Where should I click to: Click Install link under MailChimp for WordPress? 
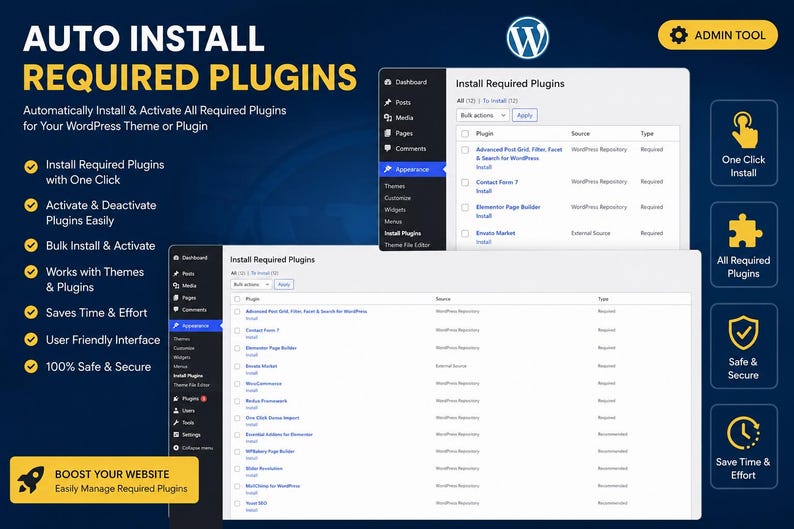[252, 493]
